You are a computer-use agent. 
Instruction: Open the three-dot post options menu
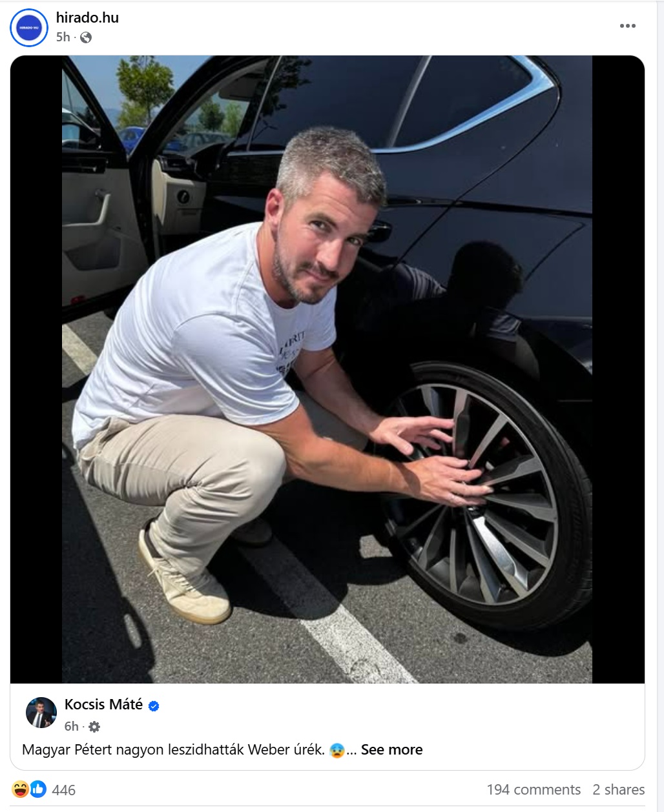pyautogui.click(x=628, y=26)
